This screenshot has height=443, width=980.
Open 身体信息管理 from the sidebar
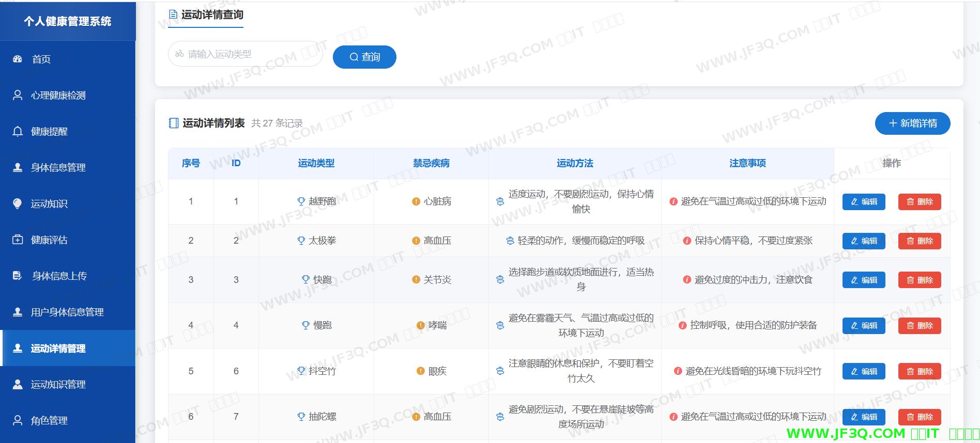[x=58, y=167]
